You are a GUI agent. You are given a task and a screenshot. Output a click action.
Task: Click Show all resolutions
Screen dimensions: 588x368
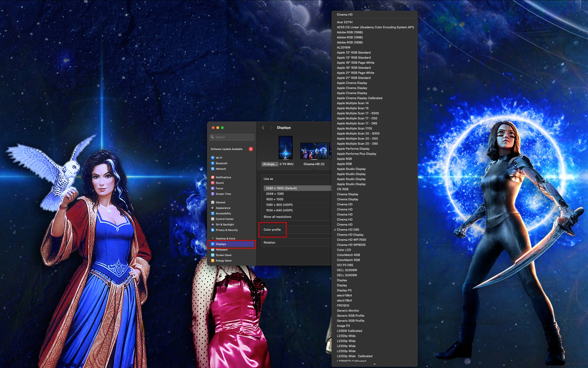pyautogui.click(x=277, y=217)
